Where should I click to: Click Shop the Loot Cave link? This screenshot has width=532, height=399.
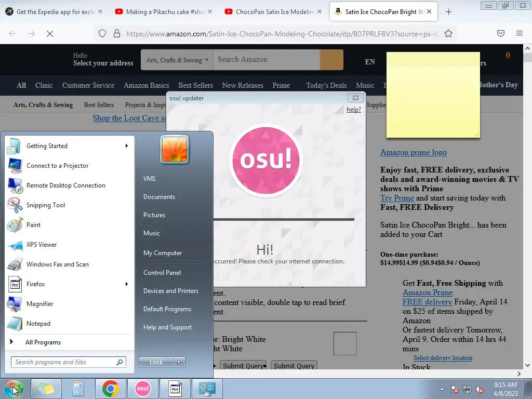coord(129,118)
